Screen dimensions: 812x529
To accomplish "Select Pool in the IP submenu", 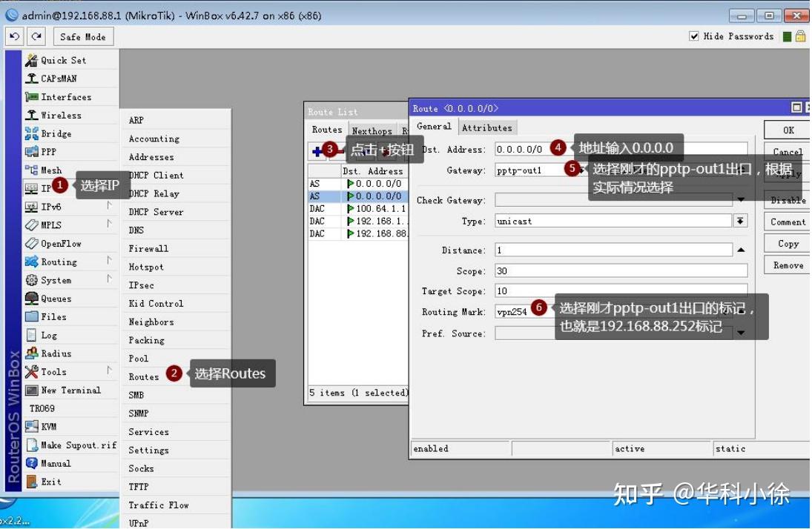I will pos(138,358).
